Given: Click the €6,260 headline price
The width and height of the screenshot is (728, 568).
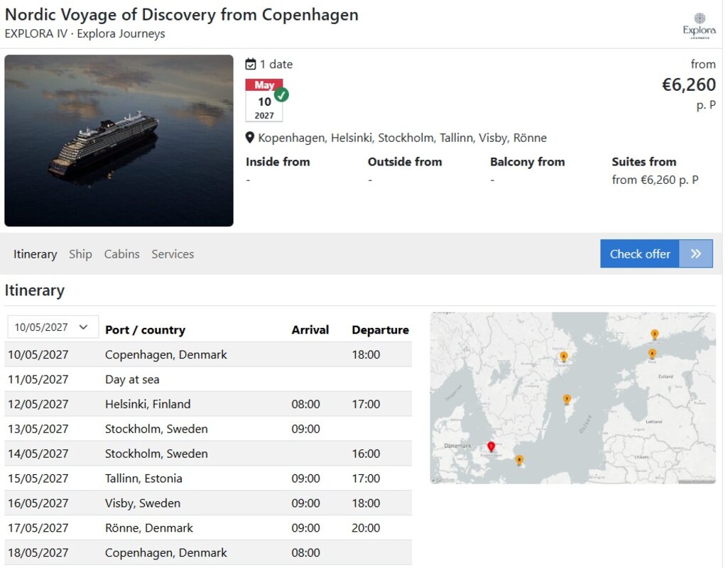Looking at the screenshot, I should point(688,84).
